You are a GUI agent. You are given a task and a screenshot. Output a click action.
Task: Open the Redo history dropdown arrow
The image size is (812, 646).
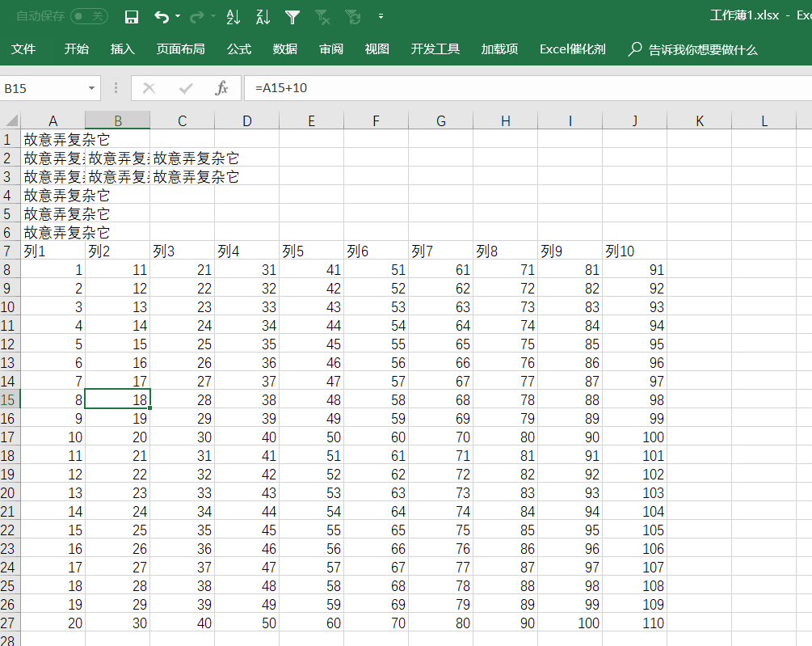pos(212,17)
